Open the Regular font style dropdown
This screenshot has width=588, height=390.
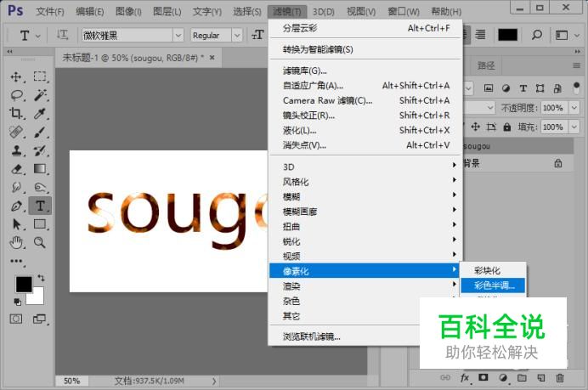click(236, 35)
